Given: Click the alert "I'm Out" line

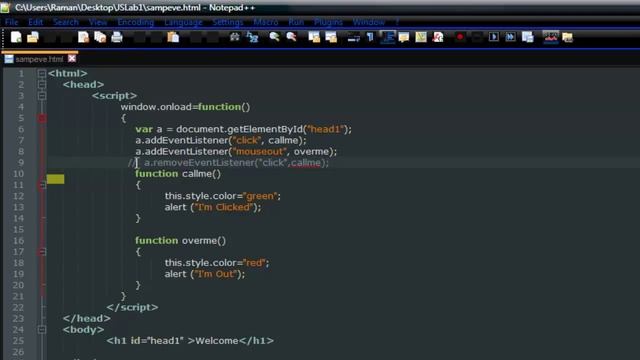Looking at the screenshot, I should pos(205,274).
